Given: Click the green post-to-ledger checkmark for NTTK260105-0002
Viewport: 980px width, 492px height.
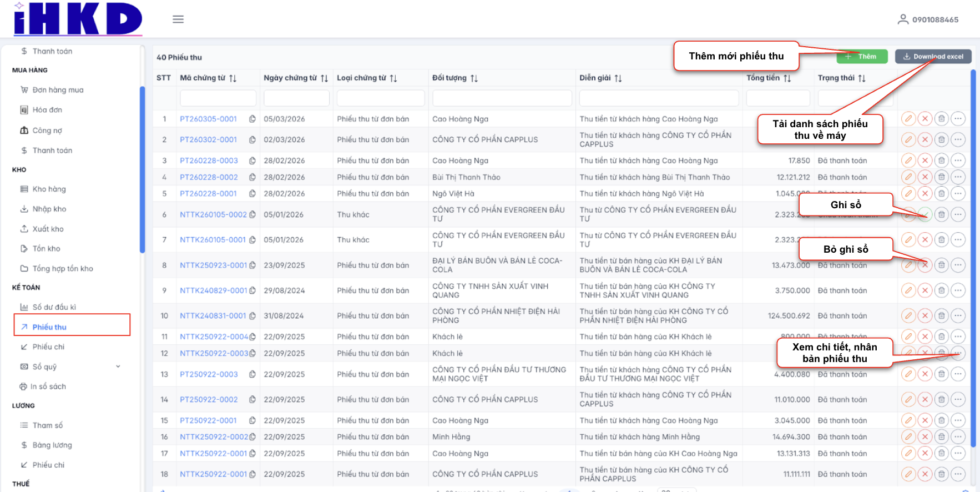Looking at the screenshot, I should (x=925, y=215).
